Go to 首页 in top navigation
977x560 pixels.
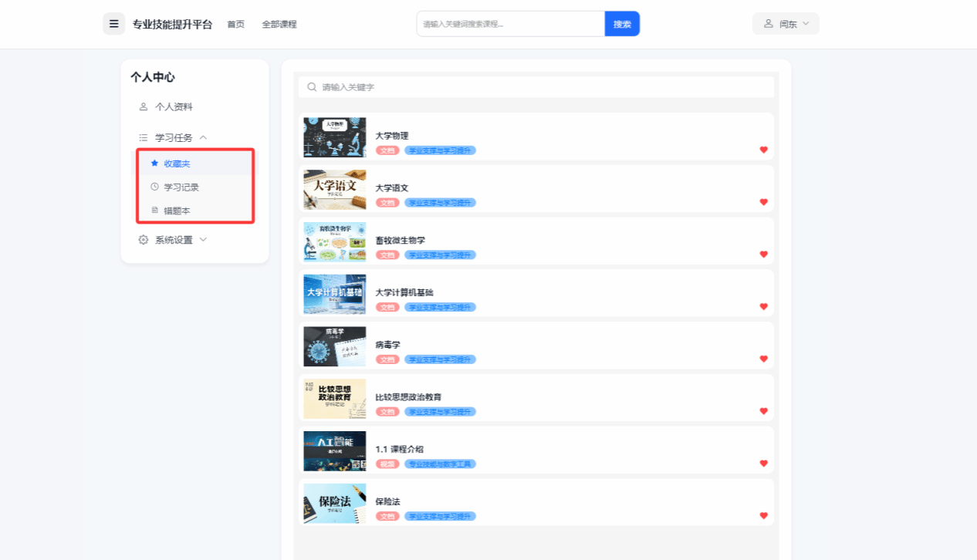pyautogui.click(x=235, y=24)
